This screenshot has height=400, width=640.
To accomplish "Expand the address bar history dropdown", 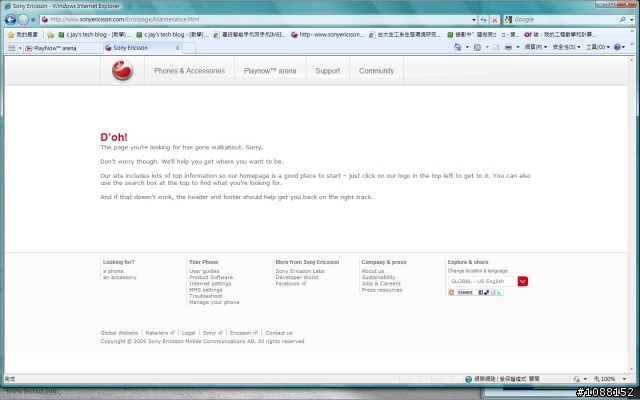I will point(474,20).
